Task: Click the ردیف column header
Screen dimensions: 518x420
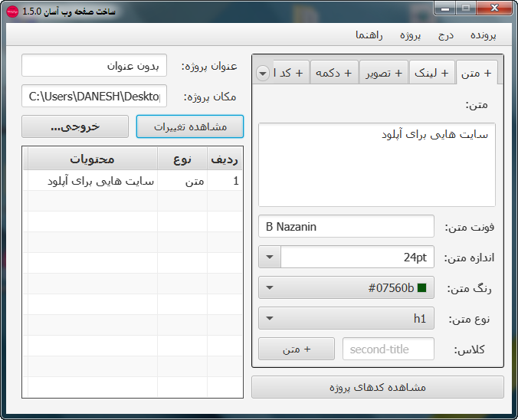Action: (225, 159)
